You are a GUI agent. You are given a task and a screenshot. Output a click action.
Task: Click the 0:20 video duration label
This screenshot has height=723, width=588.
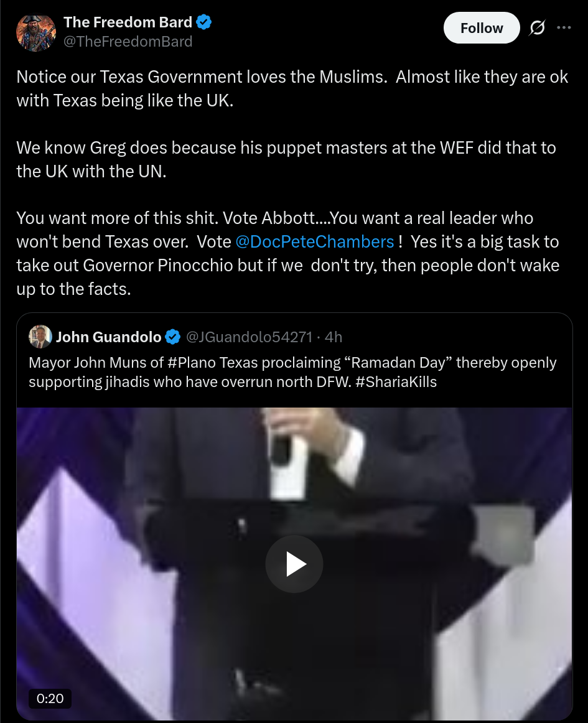point(50,698)
